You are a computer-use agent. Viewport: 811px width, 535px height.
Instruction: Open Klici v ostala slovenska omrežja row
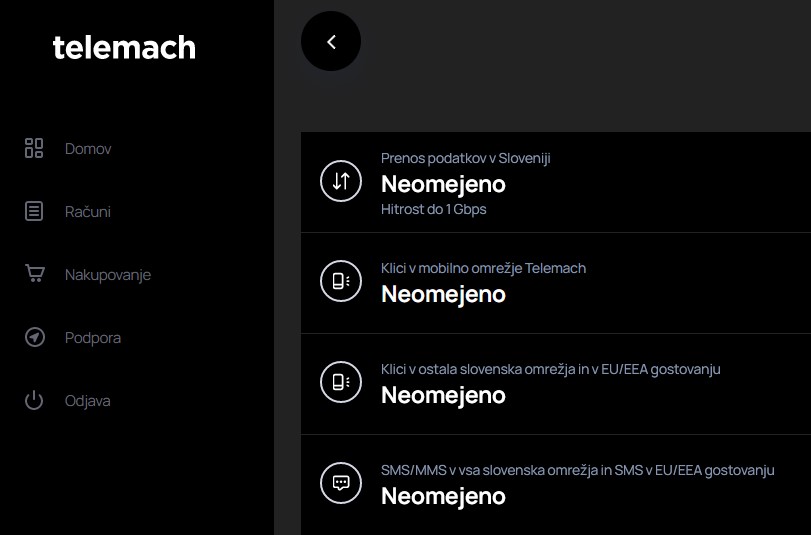click(x=556, y=384)
